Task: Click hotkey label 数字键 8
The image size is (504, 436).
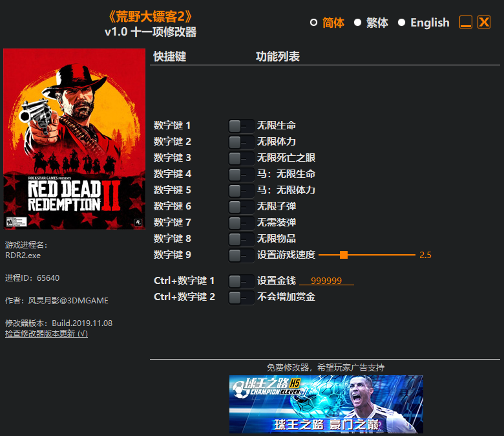Action: 173,239
